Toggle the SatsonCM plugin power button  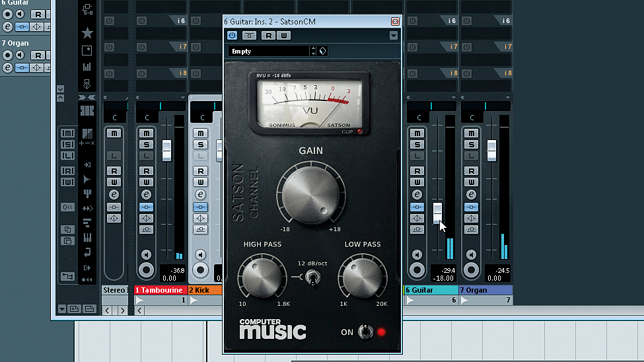[232, 35]
